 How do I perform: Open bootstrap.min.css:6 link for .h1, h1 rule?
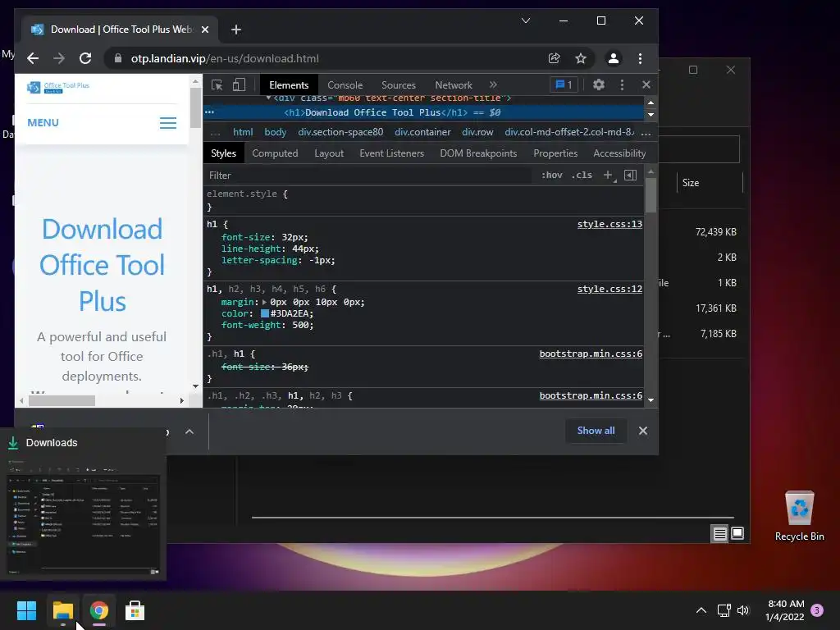pos(591,354)
